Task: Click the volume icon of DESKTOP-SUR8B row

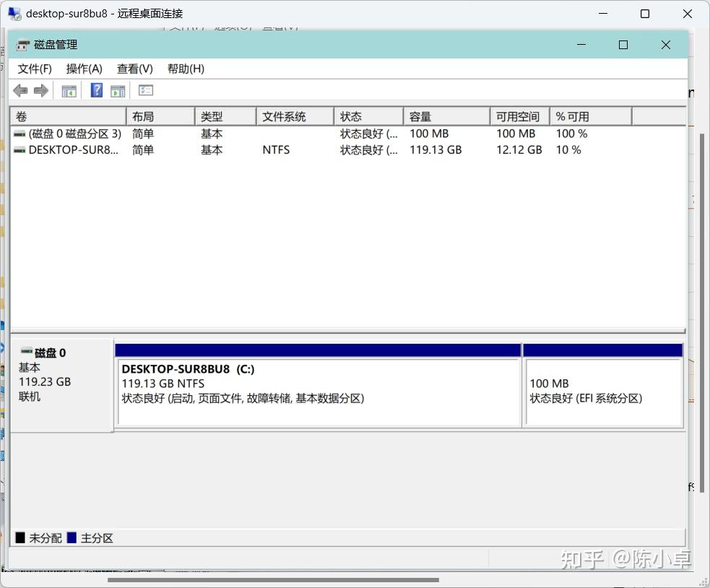Action: tap(20, 150)
